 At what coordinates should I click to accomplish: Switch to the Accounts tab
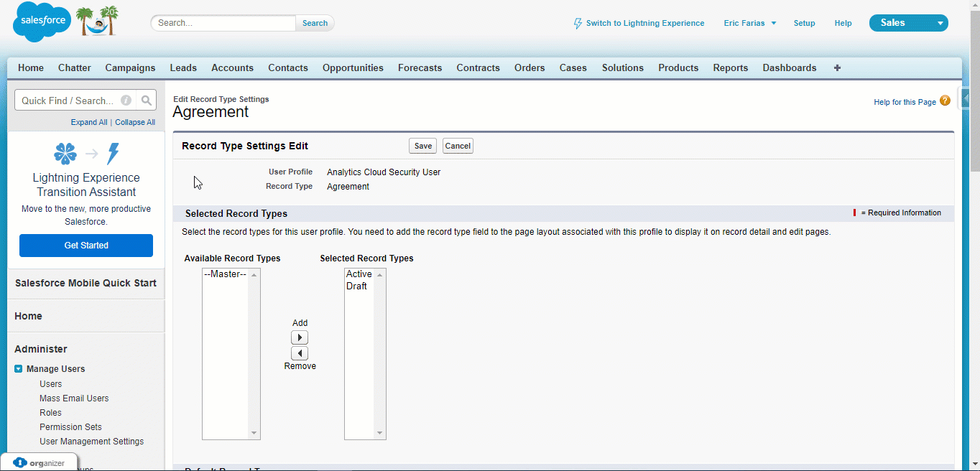coord(232,67)
